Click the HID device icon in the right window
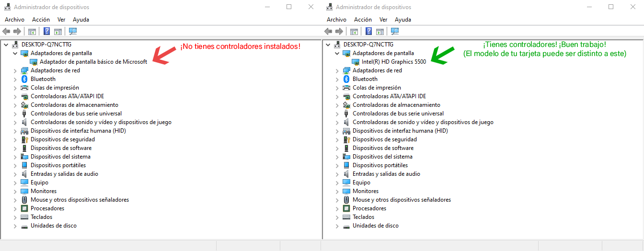The width and height of the screenshot is (644, 251). 347,131
